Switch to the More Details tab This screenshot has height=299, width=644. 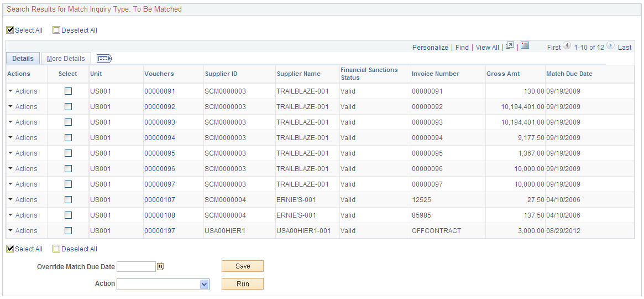(x=66, y=58)
